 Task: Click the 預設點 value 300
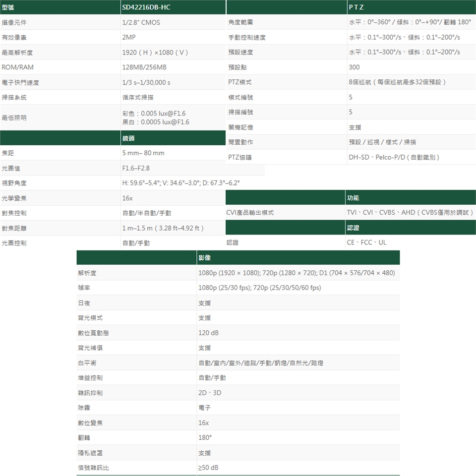click(x=354, y=67)
